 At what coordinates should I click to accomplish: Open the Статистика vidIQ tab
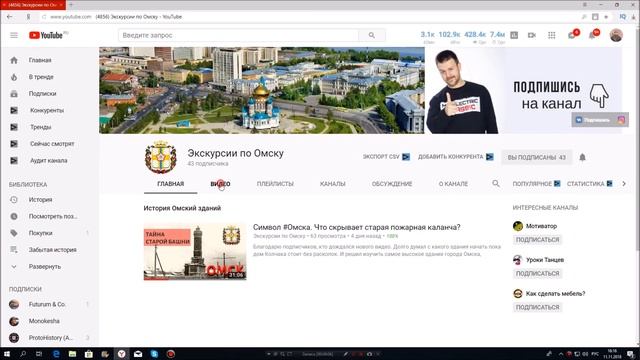pyautogui.click(x=590, y=184)
